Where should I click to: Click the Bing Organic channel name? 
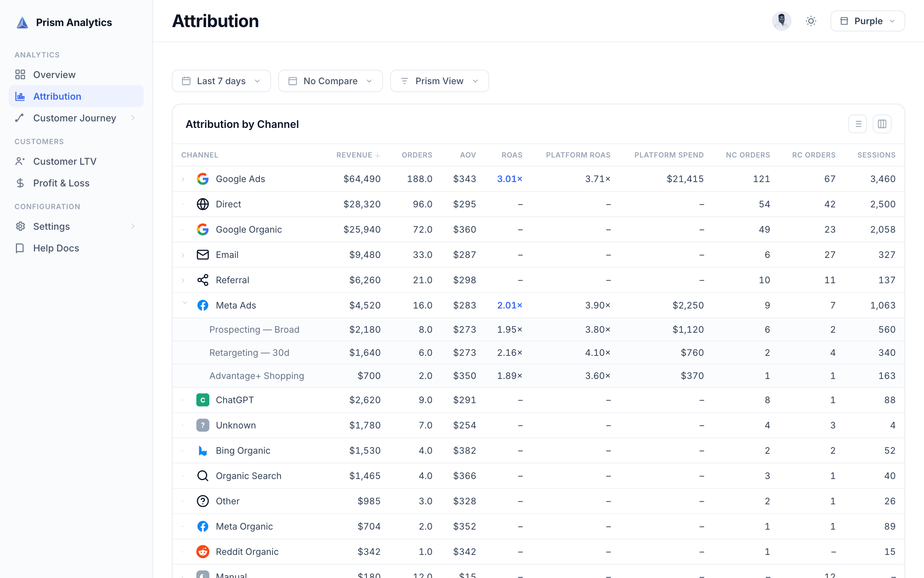pyautogui.click(x=243, y=451)
